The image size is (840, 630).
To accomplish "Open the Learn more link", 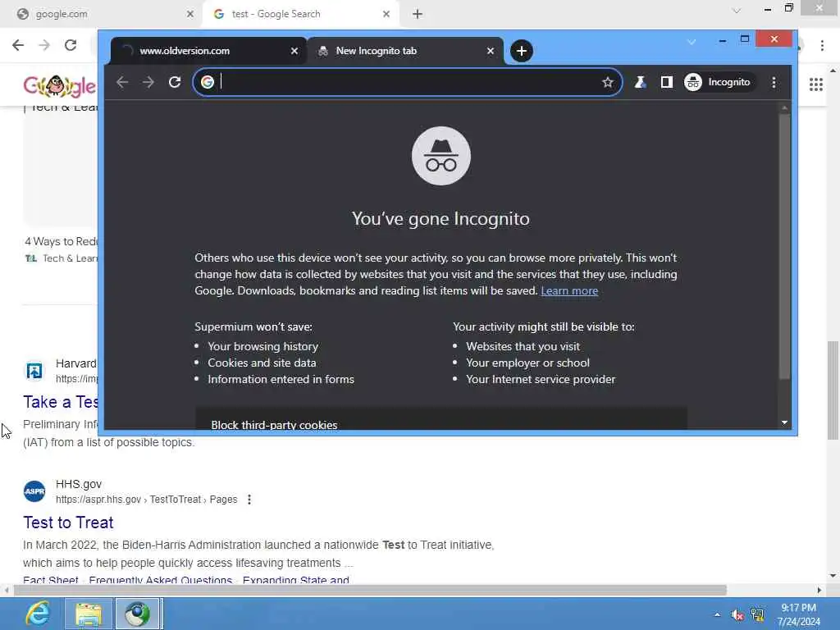I will (x=569, y=291).
